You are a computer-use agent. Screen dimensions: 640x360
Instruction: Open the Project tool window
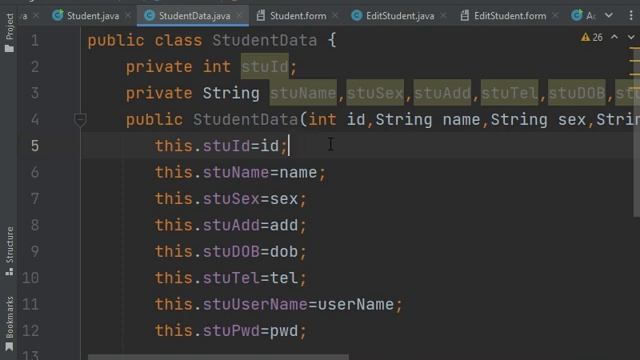click(9, 32)
